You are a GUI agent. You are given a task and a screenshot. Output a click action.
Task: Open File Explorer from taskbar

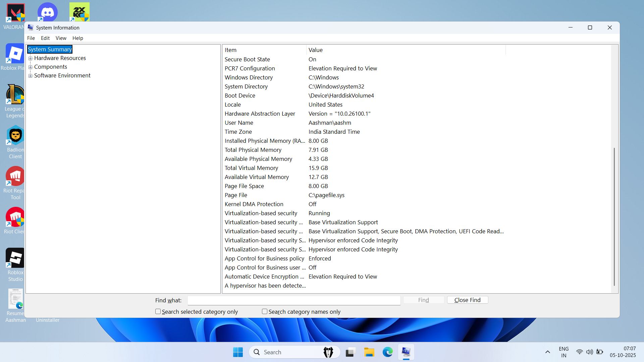tap(369, 352)
